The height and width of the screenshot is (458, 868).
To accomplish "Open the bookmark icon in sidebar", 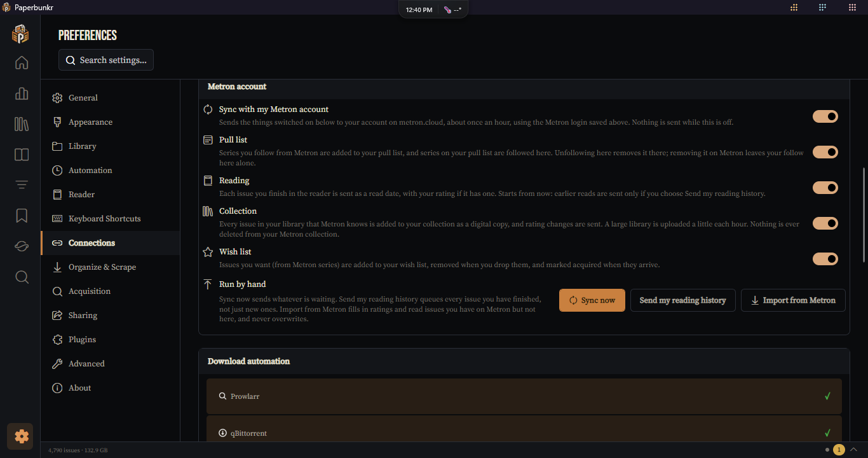I will [x=22, y=216].
